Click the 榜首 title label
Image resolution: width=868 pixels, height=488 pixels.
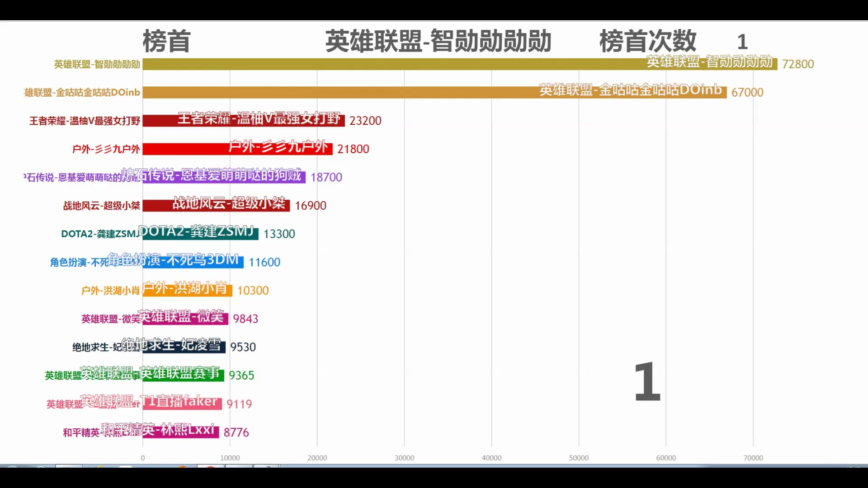tap(166, 41)
